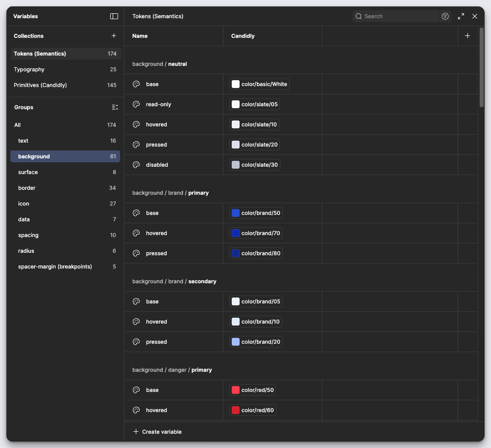Click the color/red/50 alias chip
The width and height of the screenshot is (491, 448).
click(x=252, y=390)
